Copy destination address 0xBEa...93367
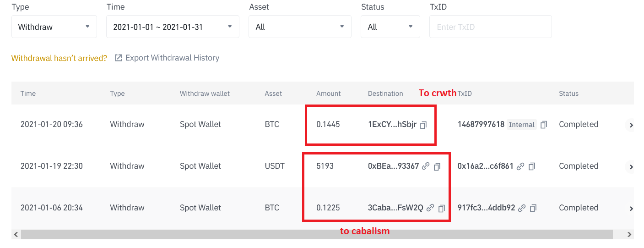 [x=437, y=166]
